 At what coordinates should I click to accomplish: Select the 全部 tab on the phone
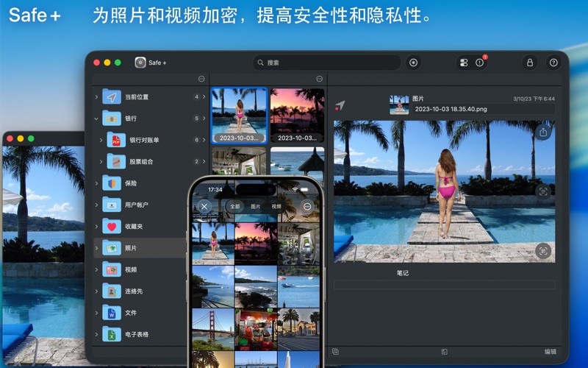(x=234, y=207)
